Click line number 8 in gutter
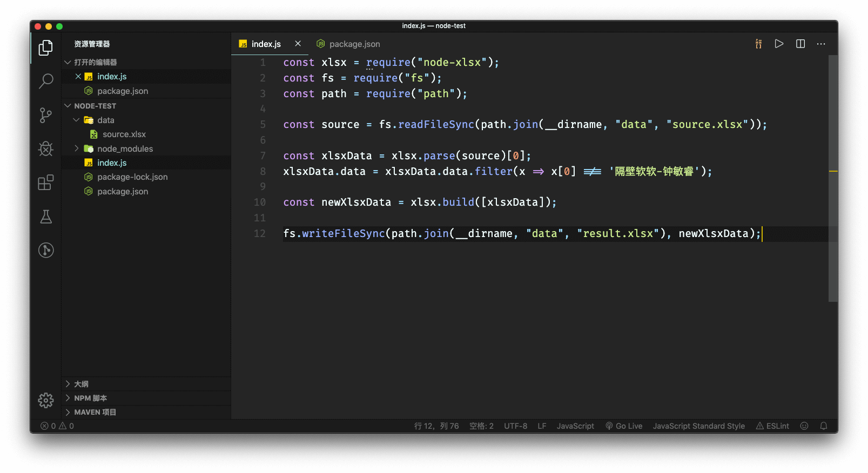The width and height of the screenshot is (868, 473). click(263, 171)
